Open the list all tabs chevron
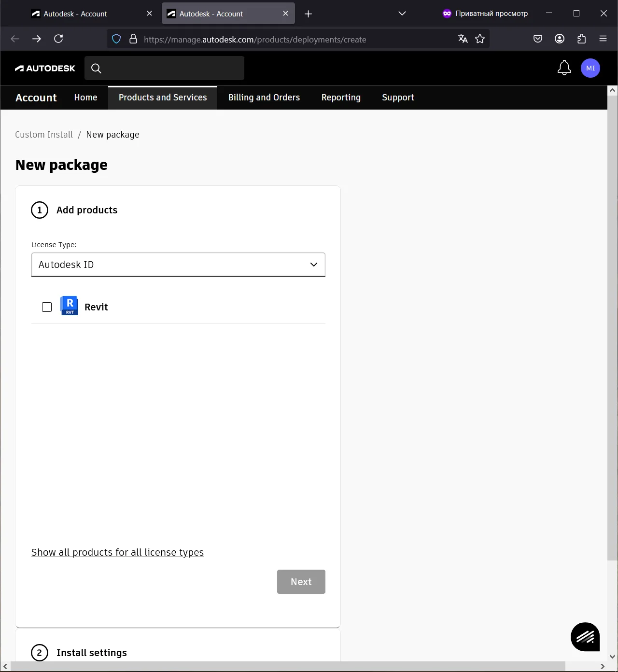This screenshot has width=618, height=672. 402,14
